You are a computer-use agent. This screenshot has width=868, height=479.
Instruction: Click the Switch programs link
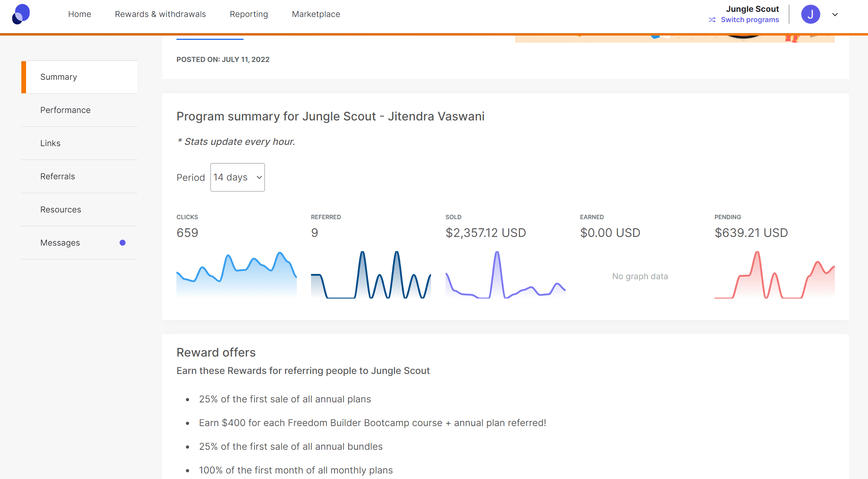click(x=750, y=20)
